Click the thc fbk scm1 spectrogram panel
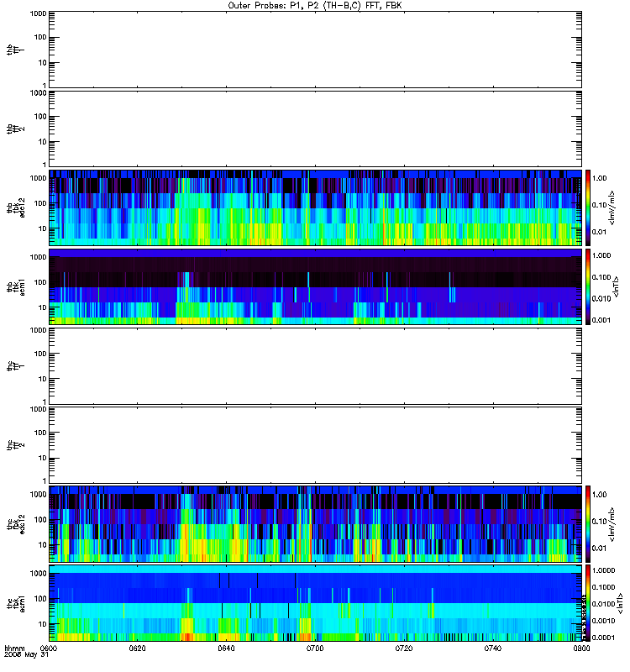630x672 pixels. (315, 603)
